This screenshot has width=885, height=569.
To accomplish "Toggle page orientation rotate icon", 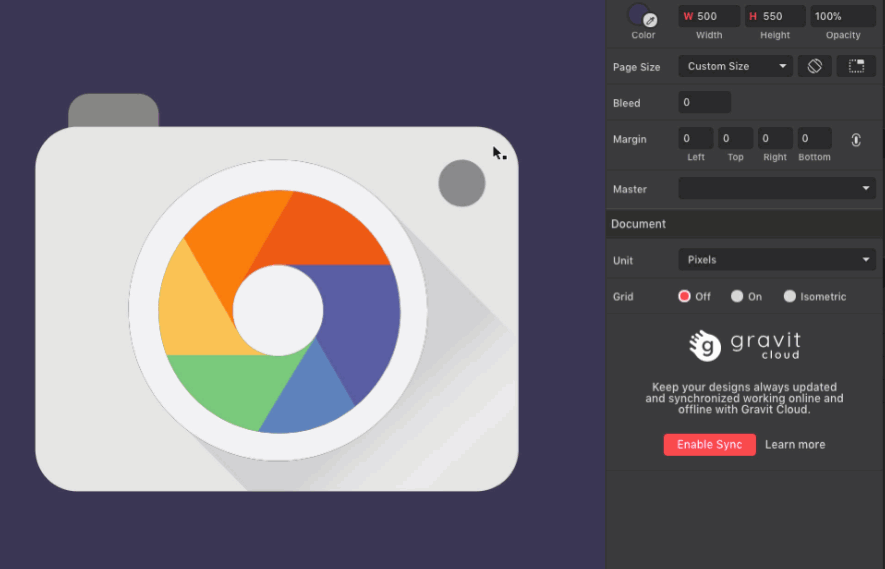I will [814, 66].
